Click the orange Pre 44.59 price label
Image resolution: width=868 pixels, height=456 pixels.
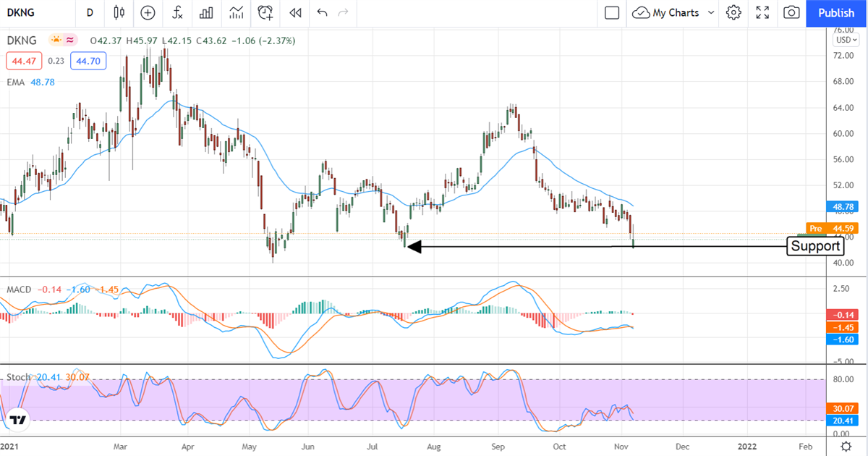point(834,228)
